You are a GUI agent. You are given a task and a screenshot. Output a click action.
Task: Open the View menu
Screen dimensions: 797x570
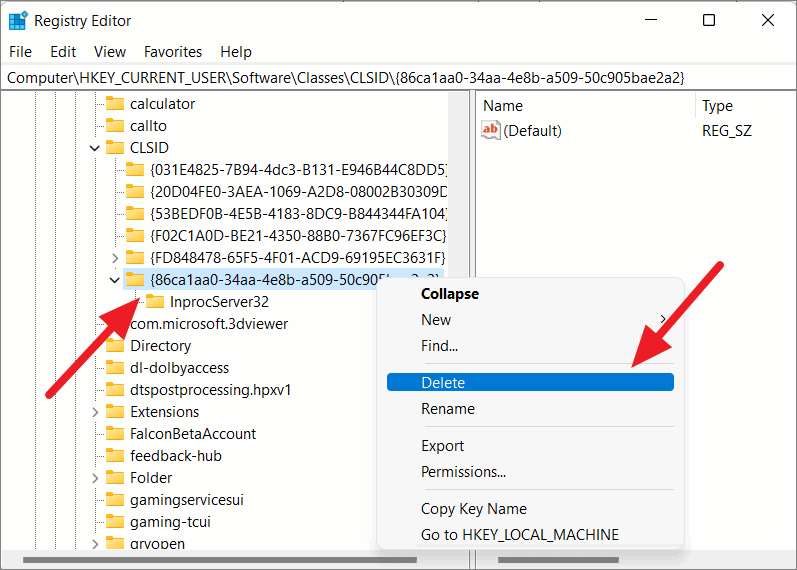pyautogui.click(x=110, y=52)
